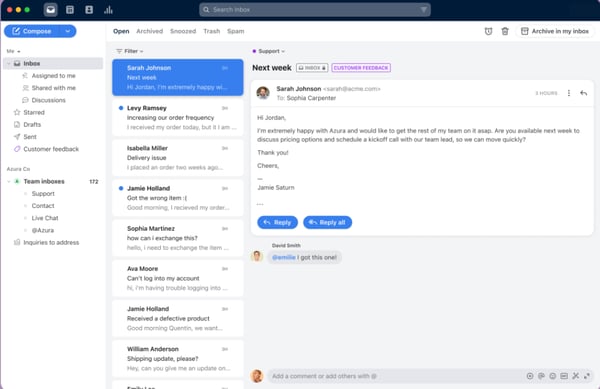This screenshot has height=389, width=600.
Task: Open the @Azura team inbox
Action: coord(42,230)
